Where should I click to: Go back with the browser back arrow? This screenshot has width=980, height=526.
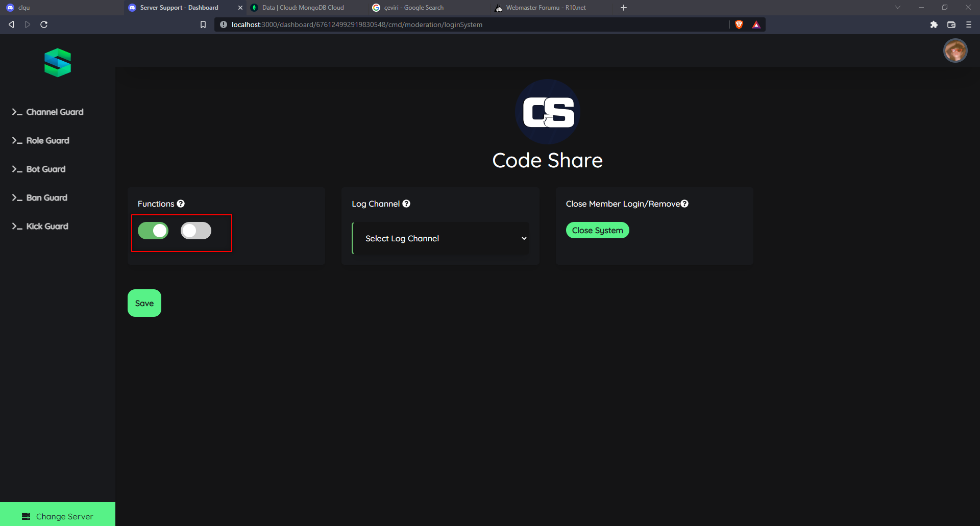tap(11, 24)
